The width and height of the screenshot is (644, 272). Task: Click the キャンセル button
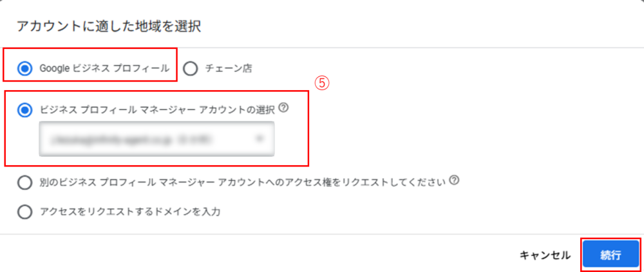pos(545,255)
